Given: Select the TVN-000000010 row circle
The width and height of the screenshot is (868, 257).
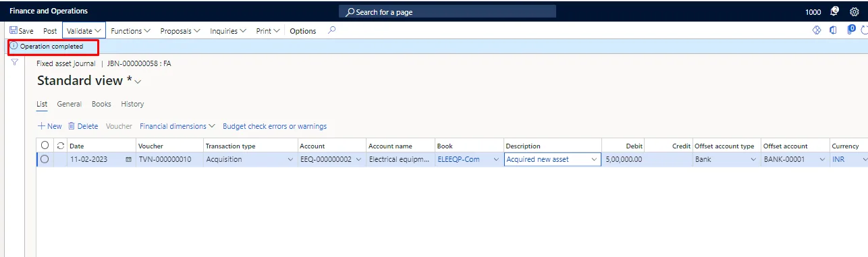Looking at the screenshot, I should pyautogui.click(x=45, y=159).
